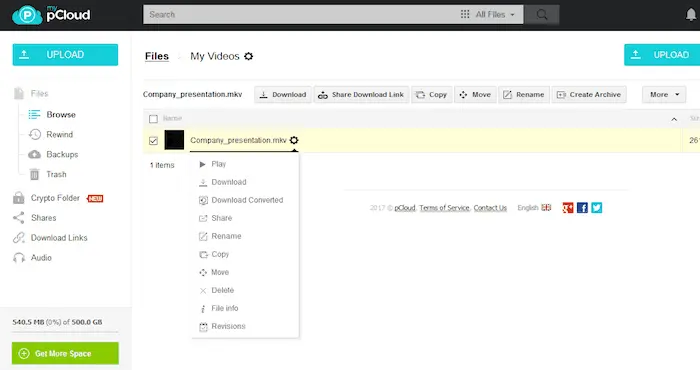Screen dimensions: 700x370
Task: Click the Download toolbar button
Action: coord(283,95)
